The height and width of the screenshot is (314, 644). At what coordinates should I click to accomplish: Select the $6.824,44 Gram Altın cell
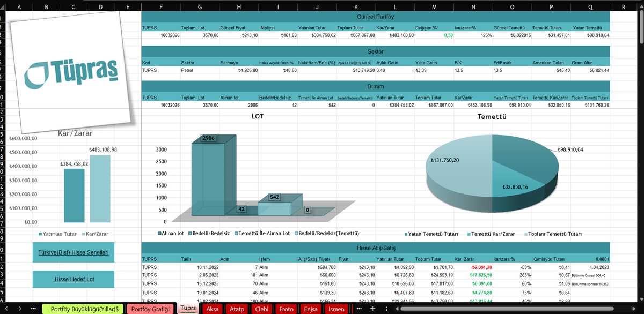(590, 70)
